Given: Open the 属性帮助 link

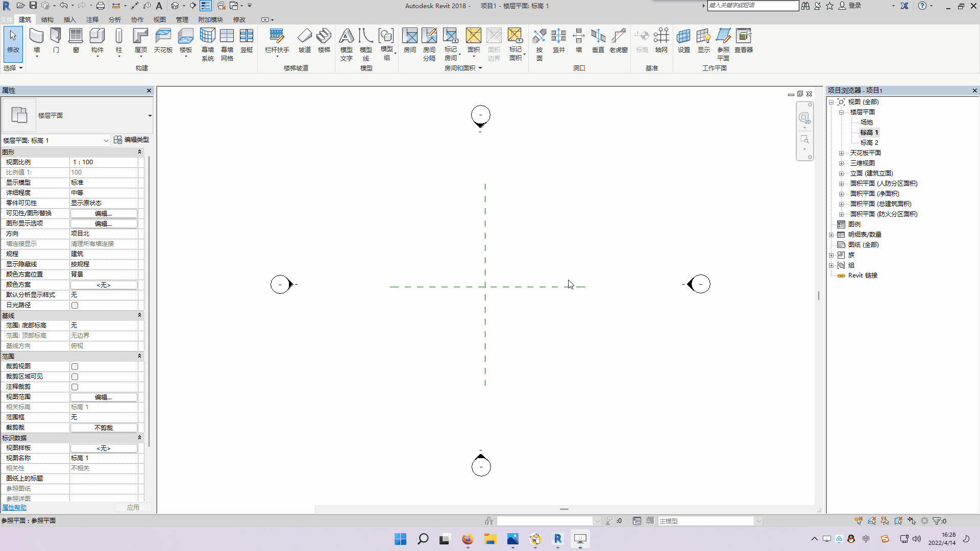Looking at the screenshot, I should pos(14,507).
